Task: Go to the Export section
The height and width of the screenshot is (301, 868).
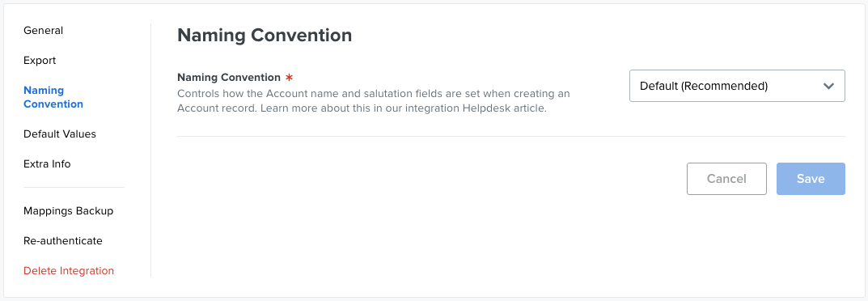Action: click(40, 61)
